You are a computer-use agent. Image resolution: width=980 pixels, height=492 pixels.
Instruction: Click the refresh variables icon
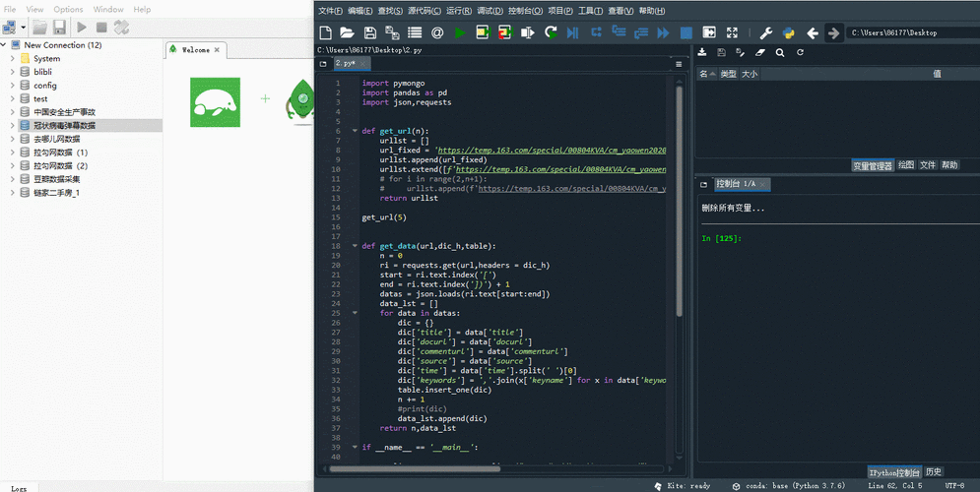point(800,52)
